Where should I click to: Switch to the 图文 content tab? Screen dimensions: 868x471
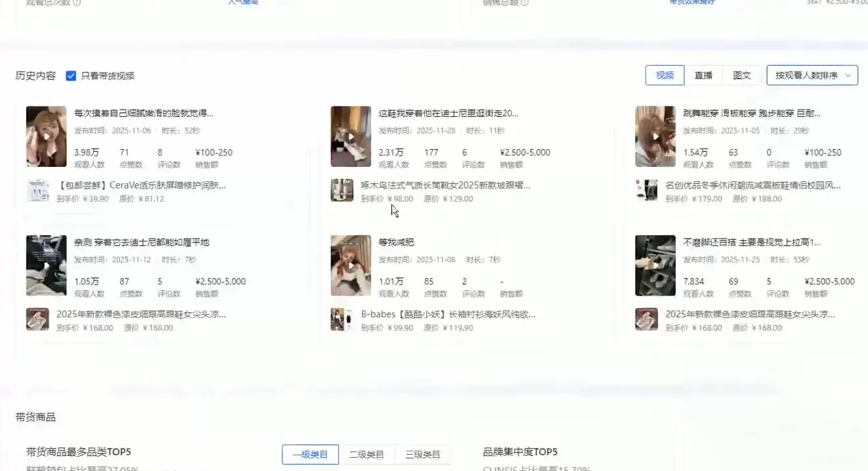[742, 75]
